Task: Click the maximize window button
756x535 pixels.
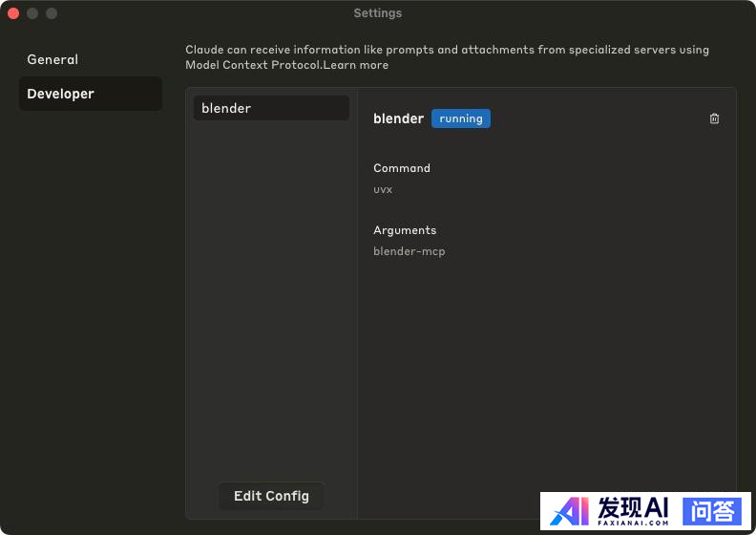Action: [x=52, y=13]
